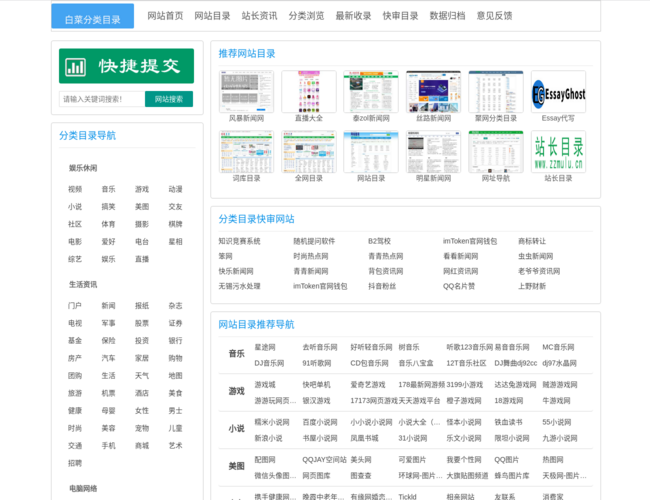Open the QQ名片赞 link
This screenshot has width=650, height=500.
[x=458, y=286]
